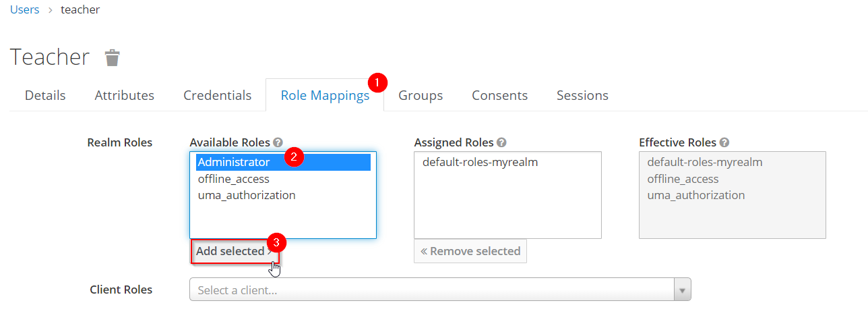The height and width of the screenshot is (328, 868).
Task: Open the Details tab
Action: pos(45,95)
